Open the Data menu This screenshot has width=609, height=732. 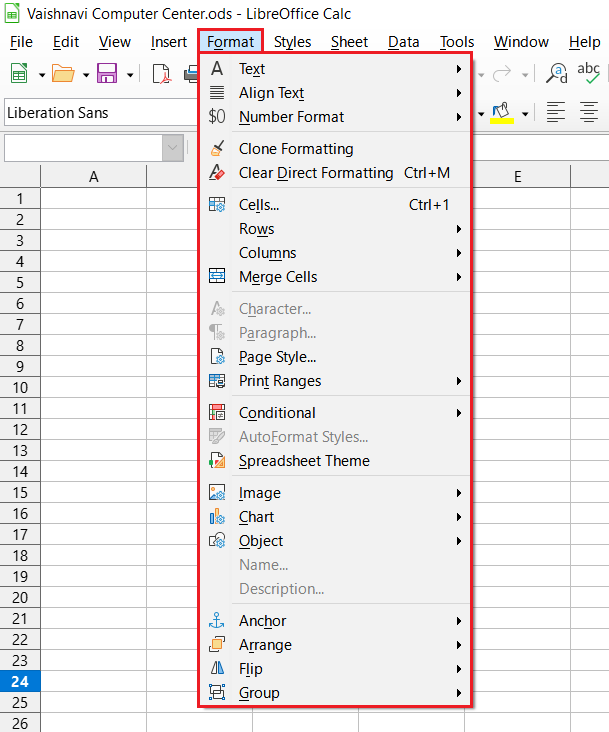[404, 42]
